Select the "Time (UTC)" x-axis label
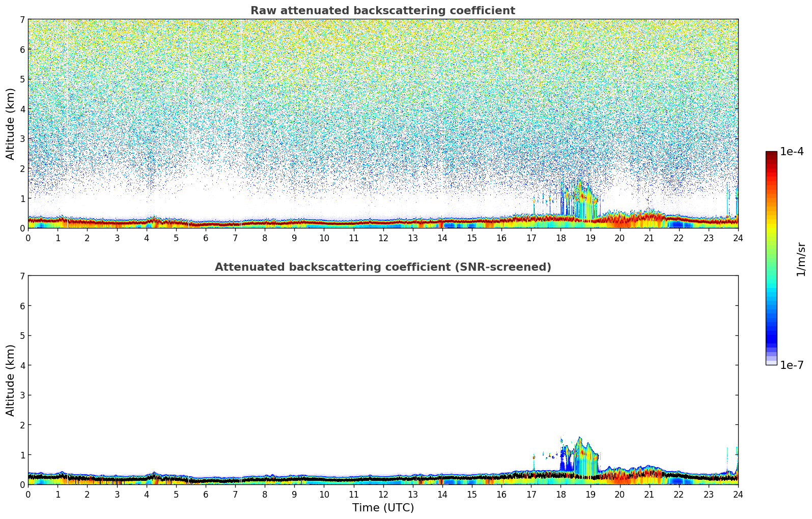The width and height of the screenshot is (812, 519). click(383, 508)
